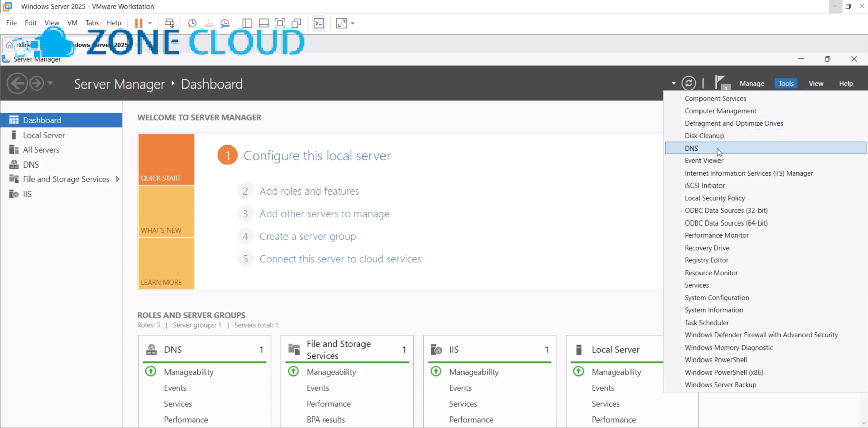Switch to Unity mode icon
Image resolution: width=868 pixels, height=428 pixels.
(x=296, y=23)
